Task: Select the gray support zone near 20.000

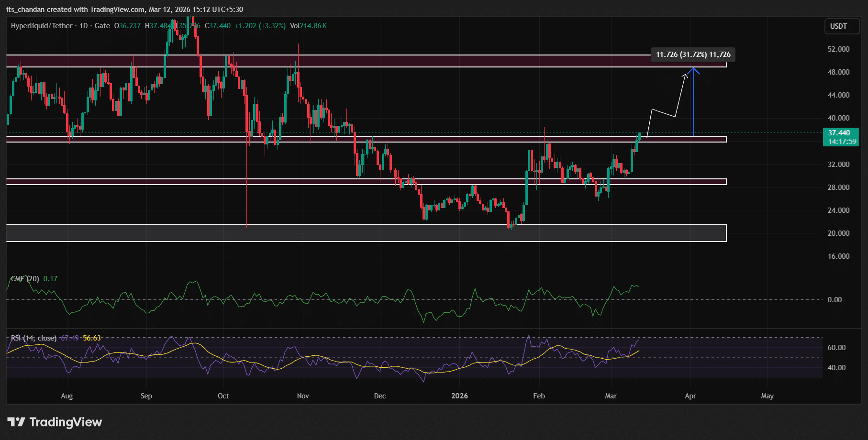Action: (366, 233)
